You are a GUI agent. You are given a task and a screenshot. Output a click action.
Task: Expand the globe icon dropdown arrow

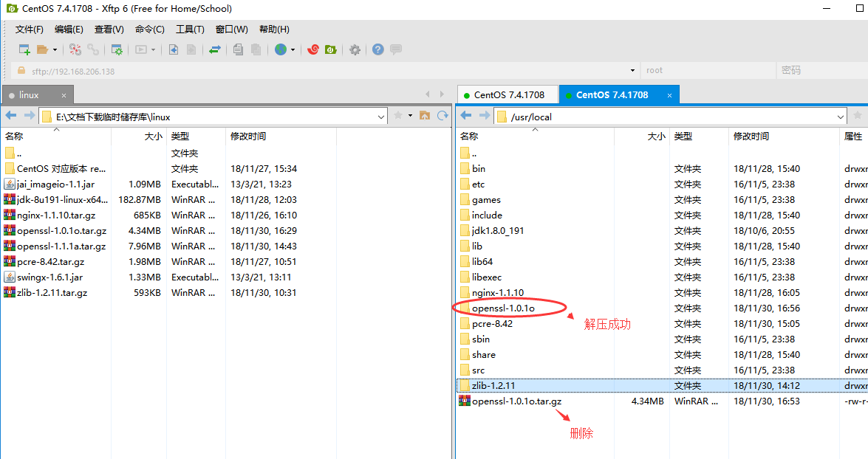(x=293, y=49)
